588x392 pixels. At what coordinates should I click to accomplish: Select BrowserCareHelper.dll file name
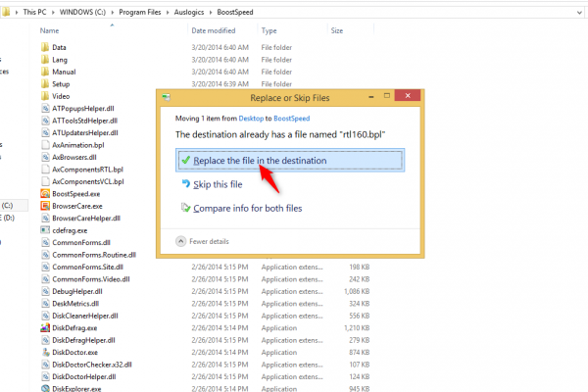click(86, 218)
